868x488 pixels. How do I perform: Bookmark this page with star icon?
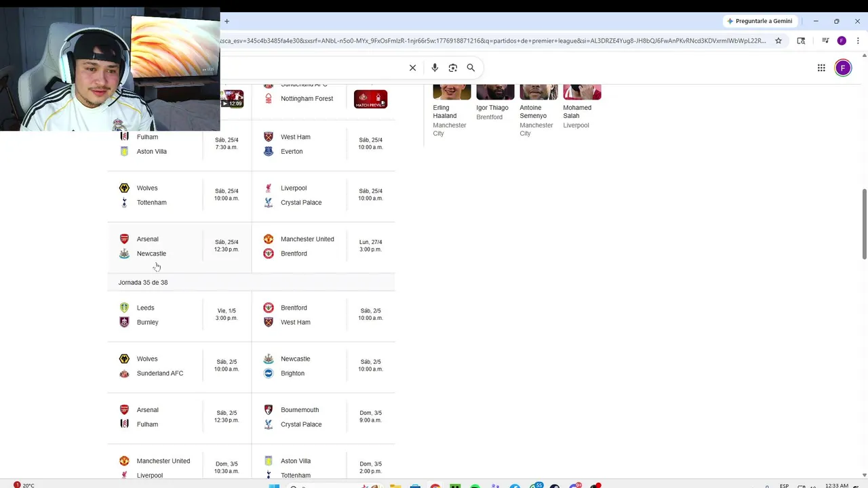(x=778, y=41)
